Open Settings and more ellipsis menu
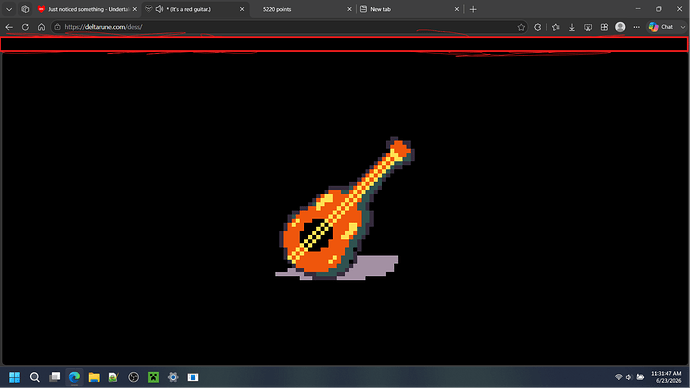This screenshot has width=690, height=388. coord(636,27)
